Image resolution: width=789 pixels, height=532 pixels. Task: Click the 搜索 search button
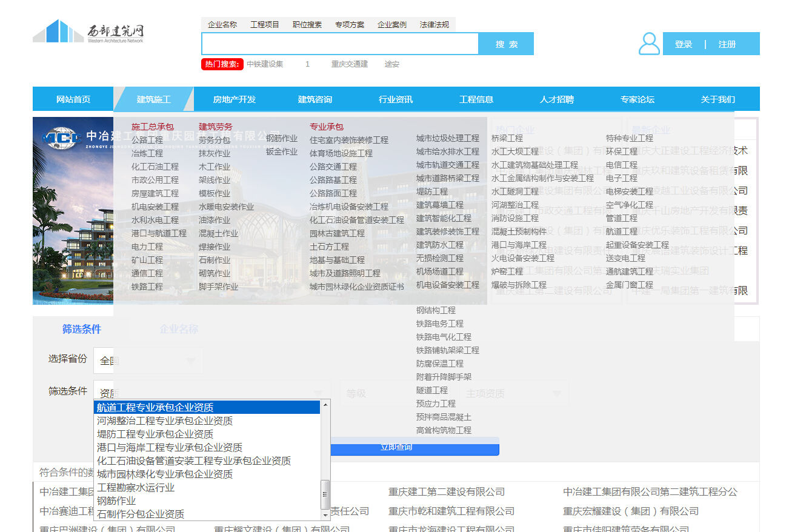click(x=507, y=44)
